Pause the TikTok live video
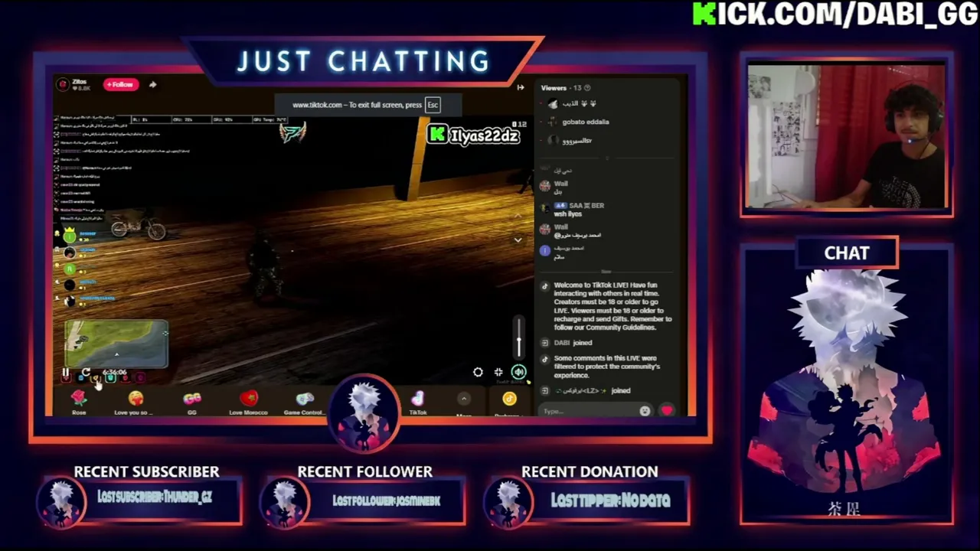 pos(66,373)
